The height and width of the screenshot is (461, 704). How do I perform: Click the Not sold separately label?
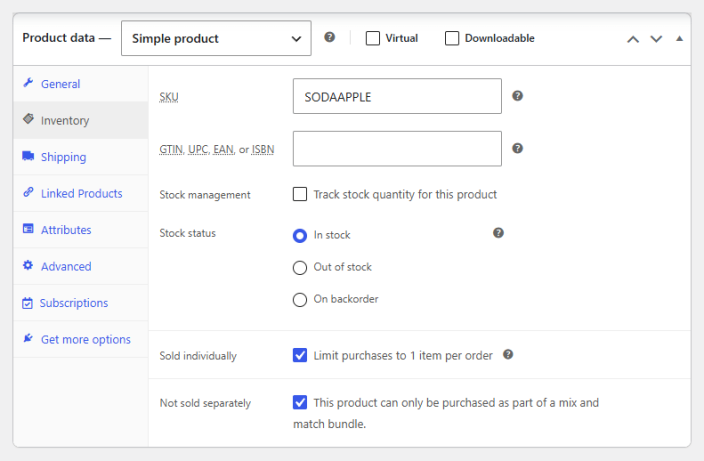(205, 403)
